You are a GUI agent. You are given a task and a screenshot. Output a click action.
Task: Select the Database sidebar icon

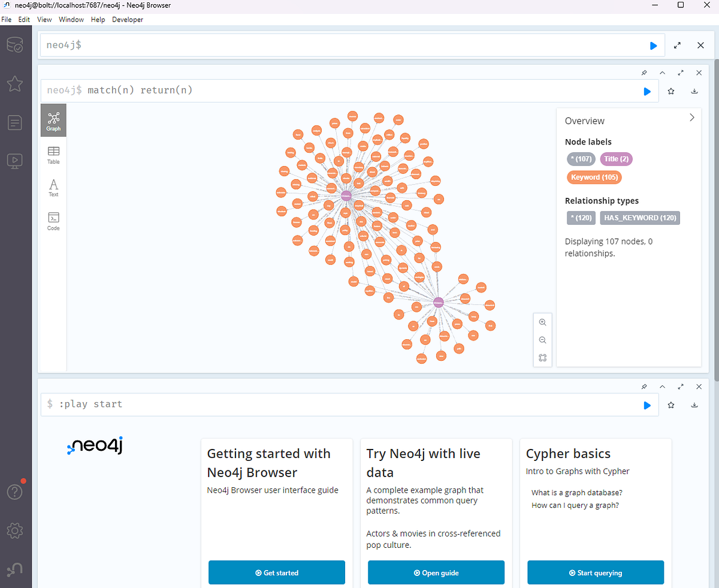click(x=14, y=44)
